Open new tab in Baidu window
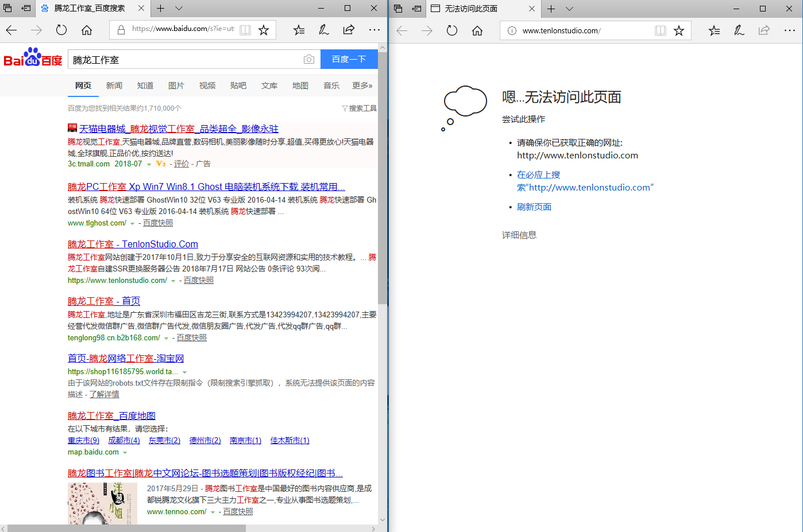803x532 pixels. coord(161,8)
